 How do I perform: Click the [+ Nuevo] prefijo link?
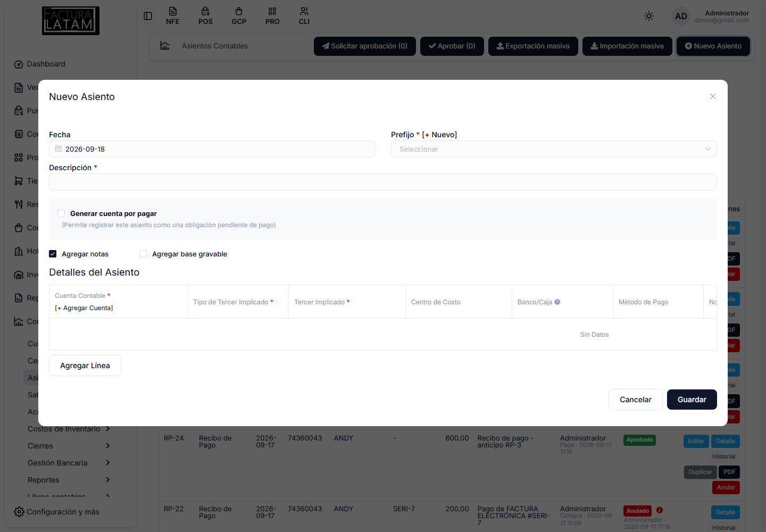(439, 135)
